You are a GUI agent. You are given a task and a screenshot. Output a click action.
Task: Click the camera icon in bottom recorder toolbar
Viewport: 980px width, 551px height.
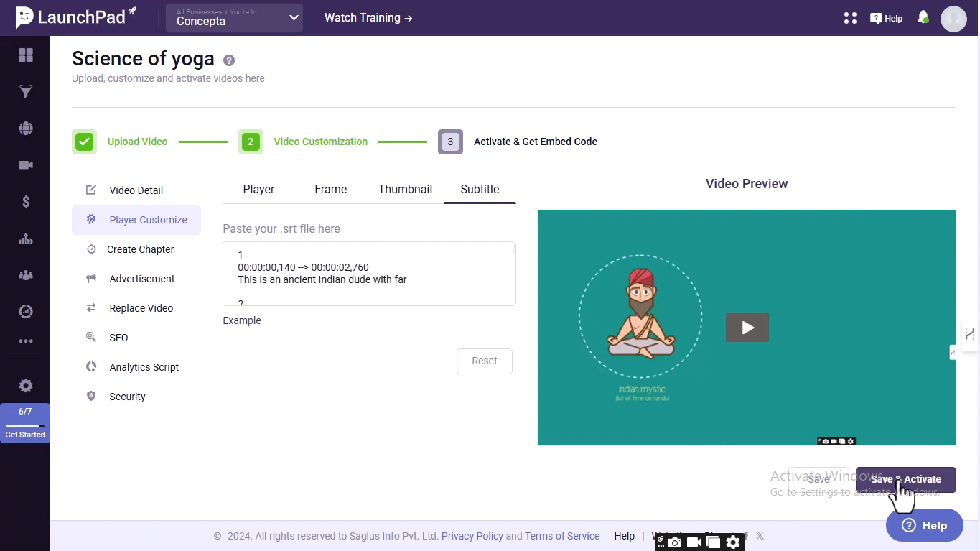click(x=675, y=542)
